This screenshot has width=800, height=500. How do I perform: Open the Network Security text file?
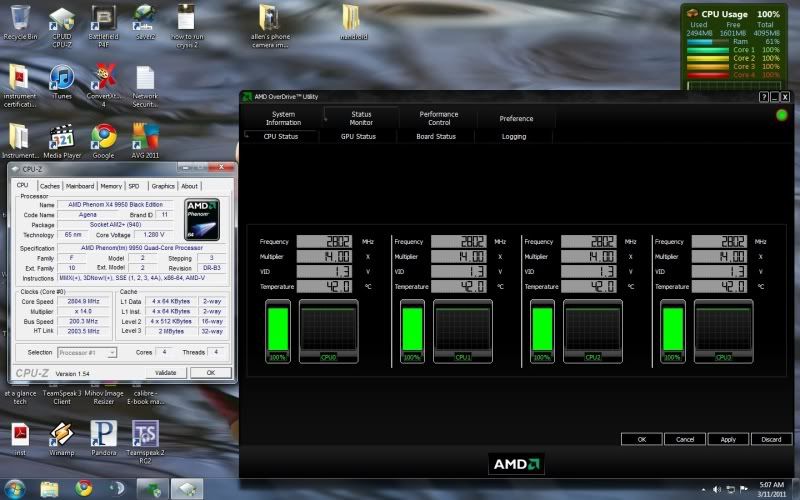click(145, 86)
